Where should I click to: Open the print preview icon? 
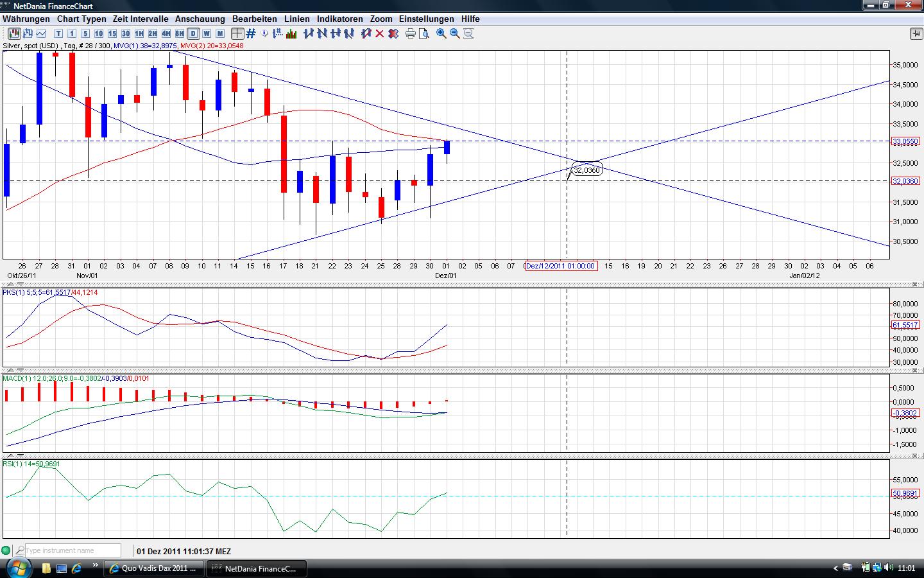424,33
